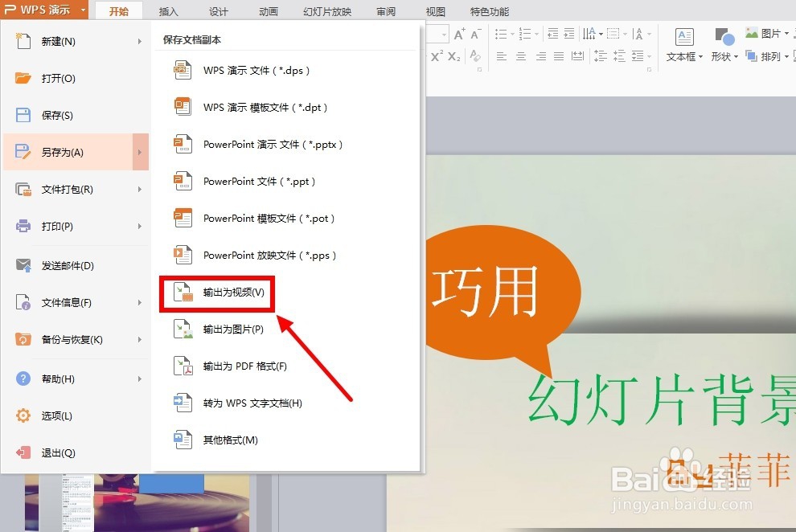Click the numbered list icon

pos(525,34)
